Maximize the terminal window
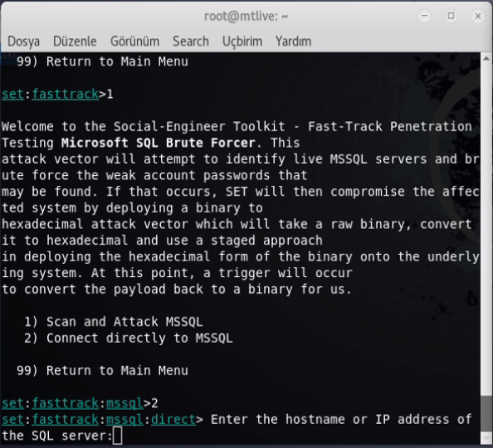 [x=451, y=16]
